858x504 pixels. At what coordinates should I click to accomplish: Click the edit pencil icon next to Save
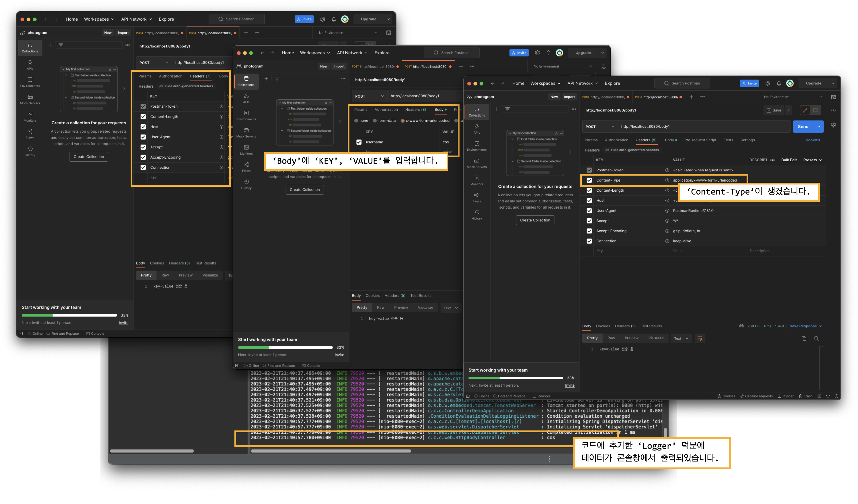[x=805, y=110]
